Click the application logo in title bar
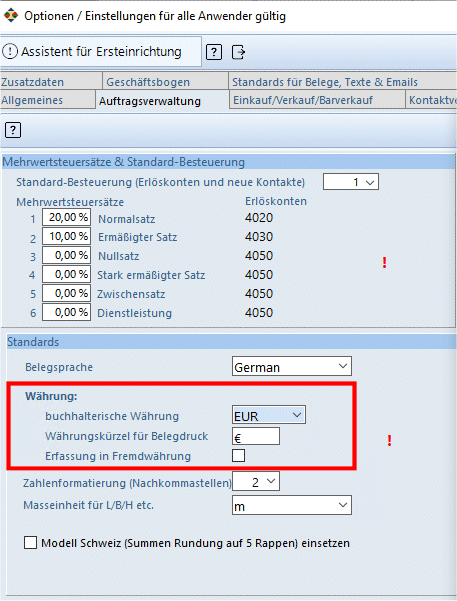 [11, 16]
